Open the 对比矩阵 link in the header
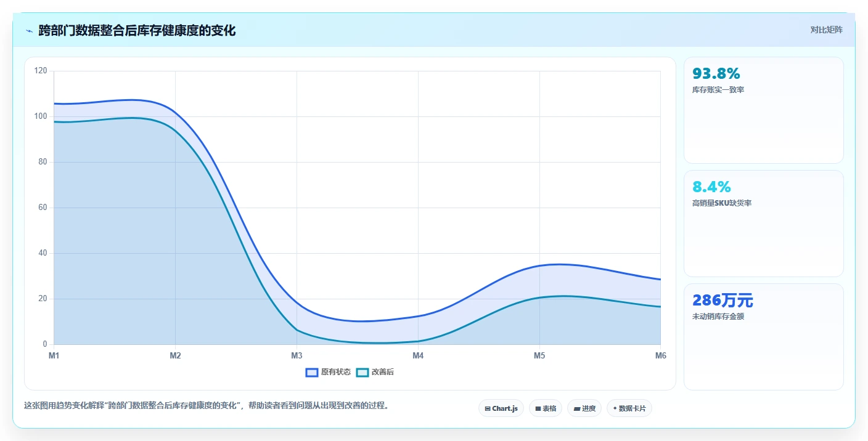This screenshot has width=868, height=441. point(826,30)
